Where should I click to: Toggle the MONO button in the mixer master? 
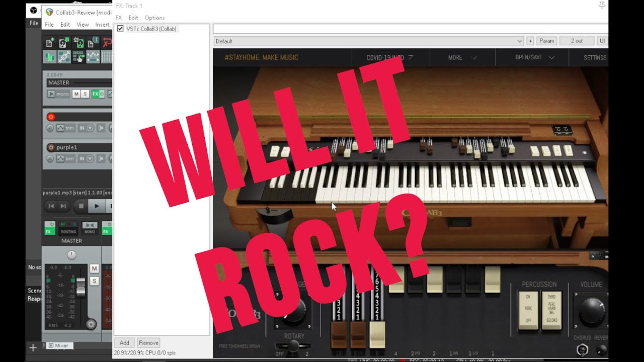click(x=90, y=228)
